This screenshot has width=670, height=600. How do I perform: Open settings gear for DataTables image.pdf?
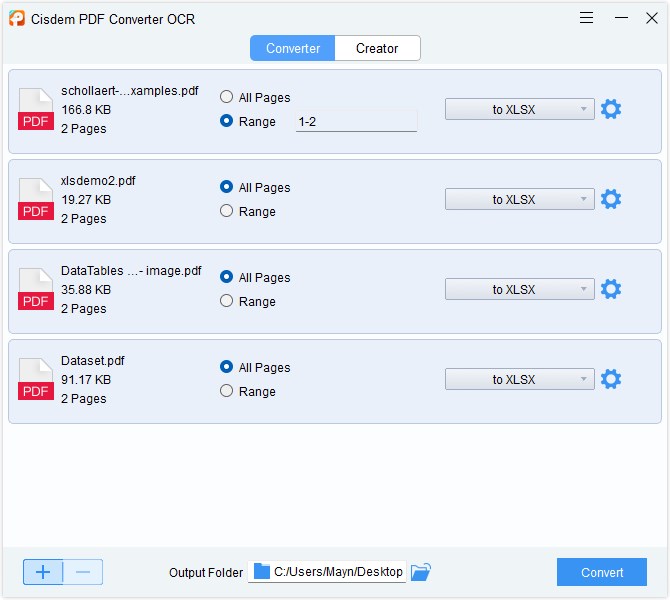[x=611, y=289]
